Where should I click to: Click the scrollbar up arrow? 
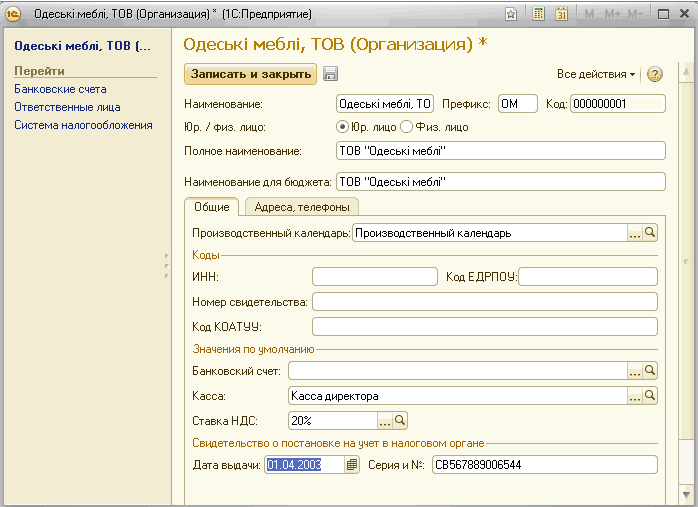tap(686, 72)
